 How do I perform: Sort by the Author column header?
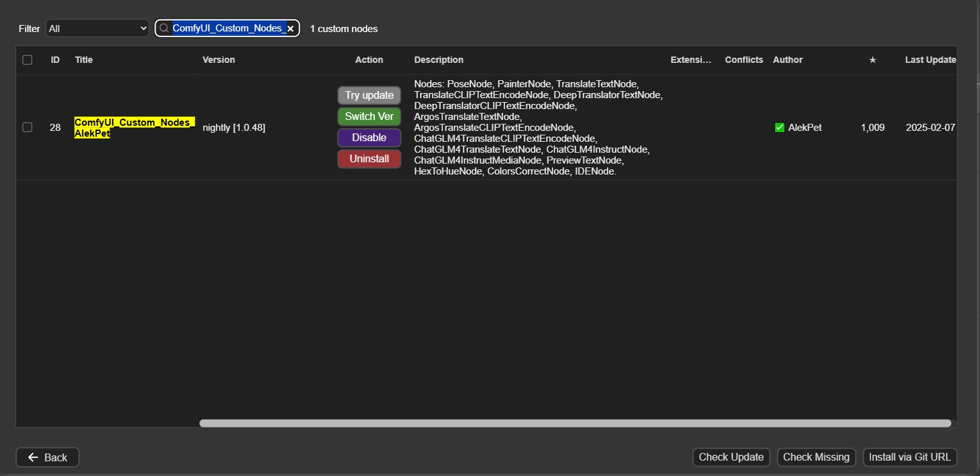(x=788, y=60)
